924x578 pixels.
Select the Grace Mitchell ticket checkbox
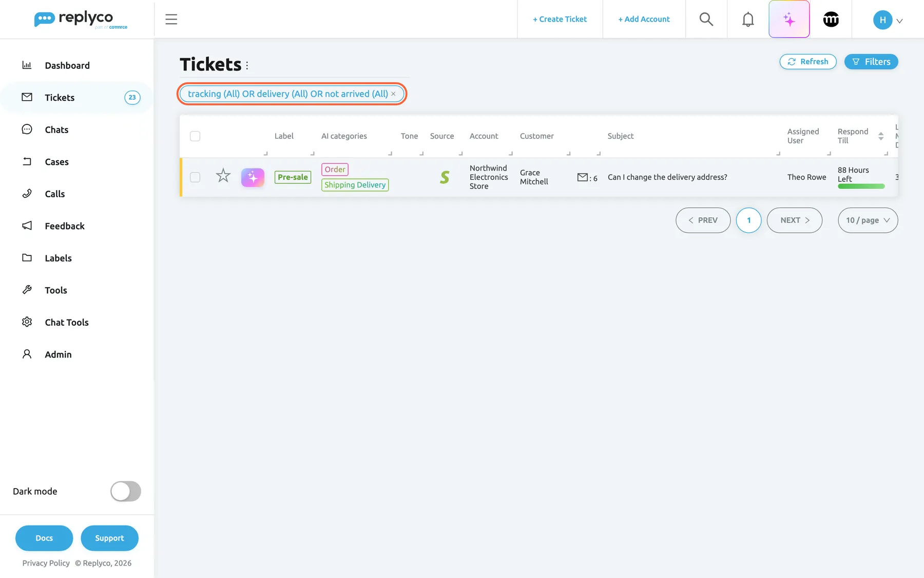click(x=195, y=177)
